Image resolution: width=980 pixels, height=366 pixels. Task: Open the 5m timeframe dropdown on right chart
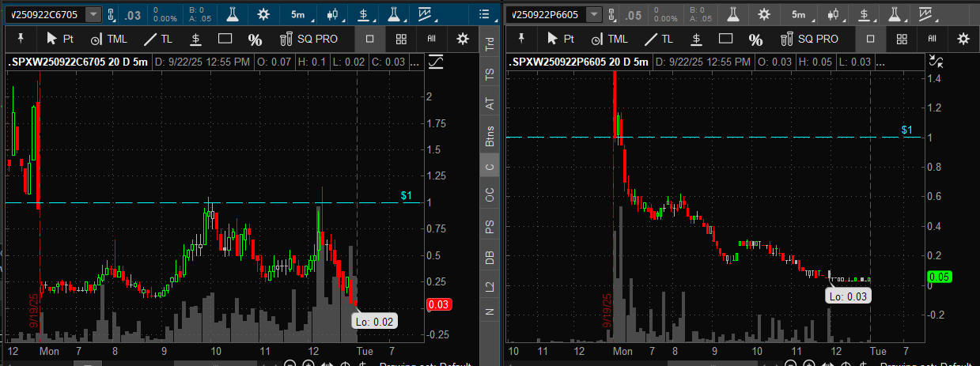click(800, 14)
